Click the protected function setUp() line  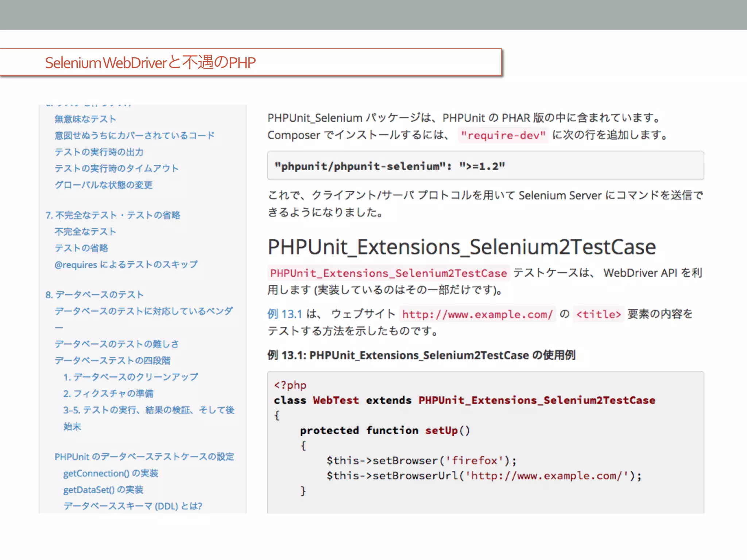(x=385, y=430)
